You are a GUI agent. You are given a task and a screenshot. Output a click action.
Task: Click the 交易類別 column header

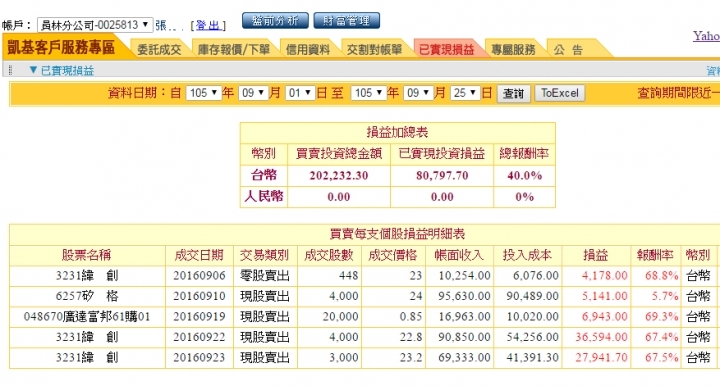[x=264, y=255]
